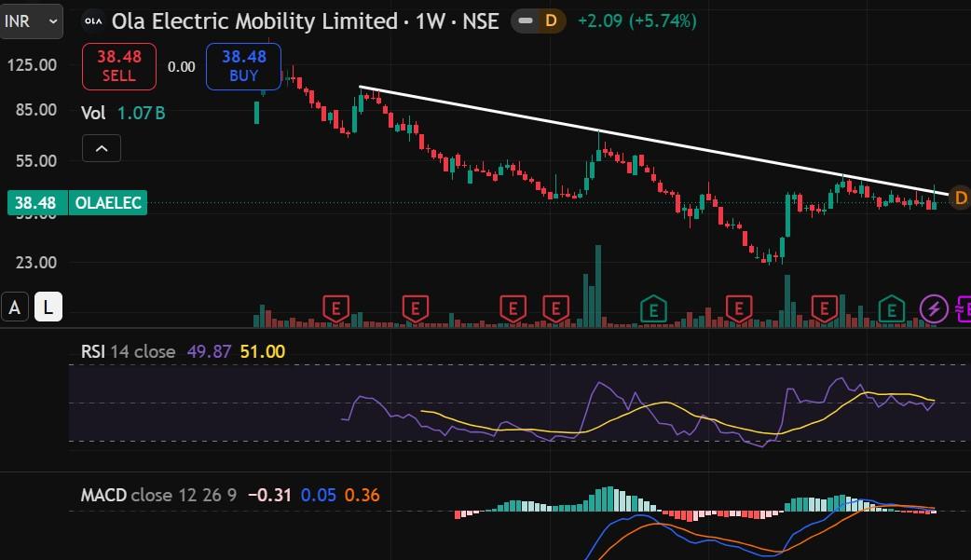Click the leftmost red E earnings marker

click(x=336, y=308)
